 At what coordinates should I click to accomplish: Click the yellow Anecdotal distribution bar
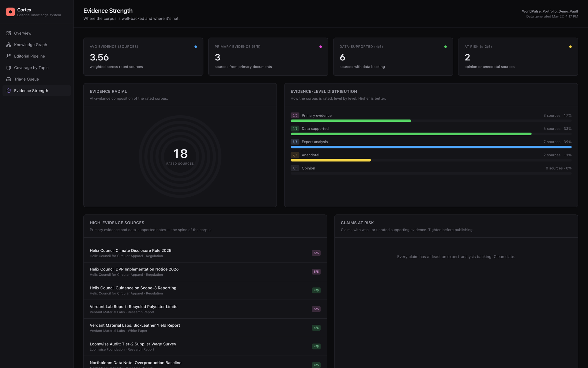[x=331, y=160]
